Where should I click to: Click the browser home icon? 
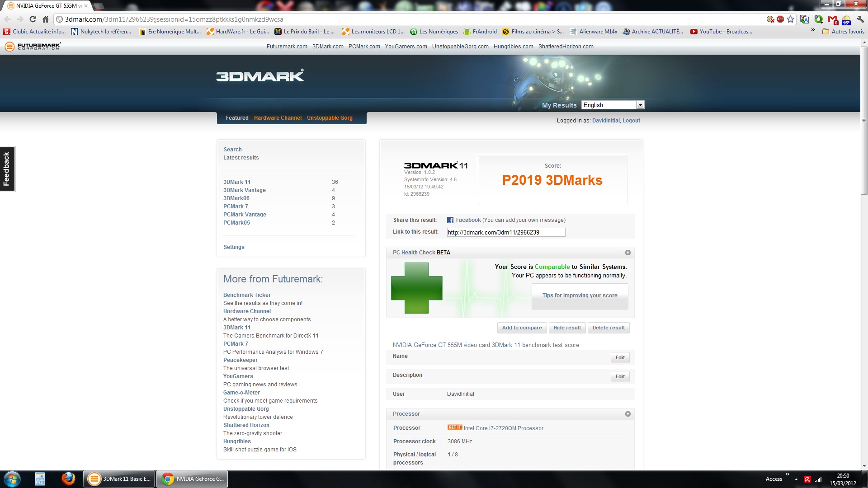(x=45, y=19)
